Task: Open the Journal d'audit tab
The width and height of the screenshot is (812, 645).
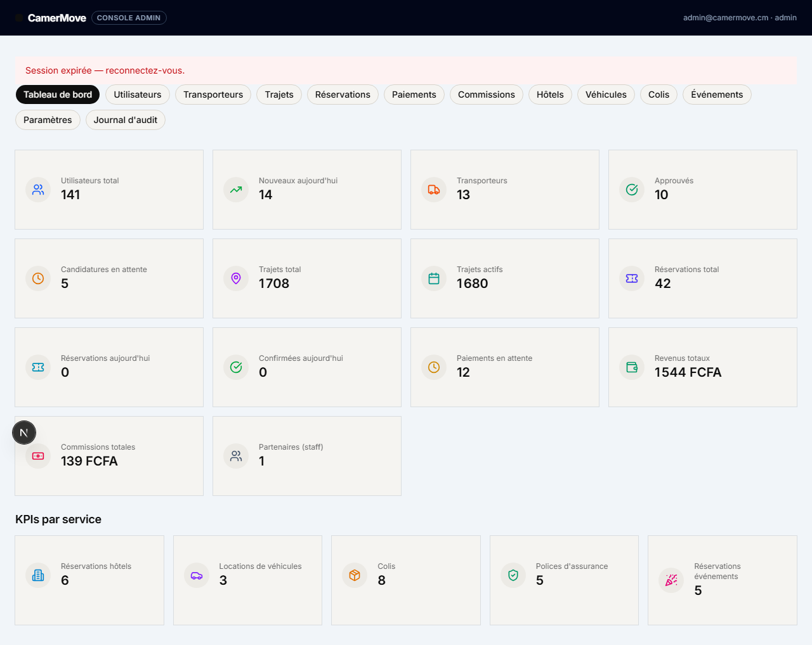Action: coord(126,120)
